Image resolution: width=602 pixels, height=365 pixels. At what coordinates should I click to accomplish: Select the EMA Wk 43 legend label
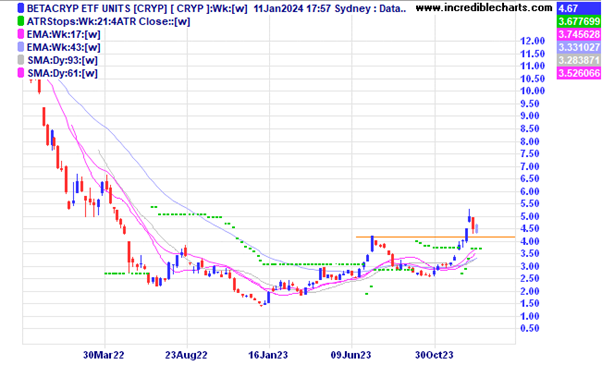point(64,47)
